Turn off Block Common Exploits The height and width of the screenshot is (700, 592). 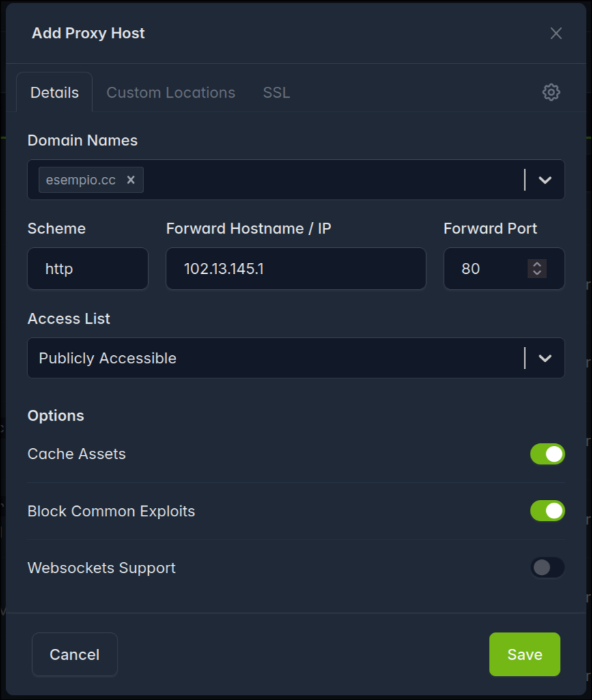click(546, 510)
